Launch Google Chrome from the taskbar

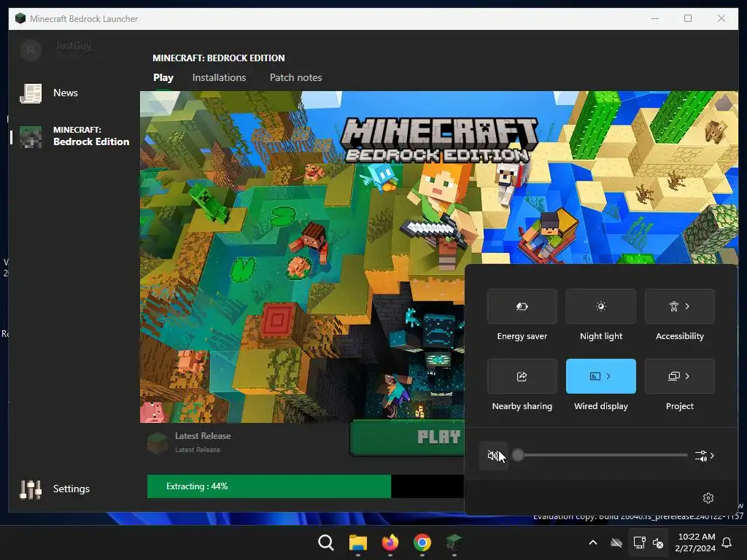pyautogui.click(x=422, y=542)
